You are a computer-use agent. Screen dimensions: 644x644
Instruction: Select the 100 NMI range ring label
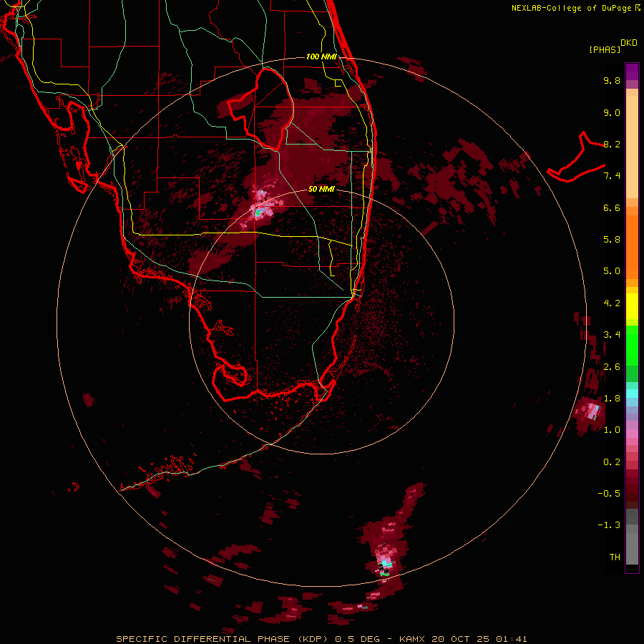tap(321, 57)
